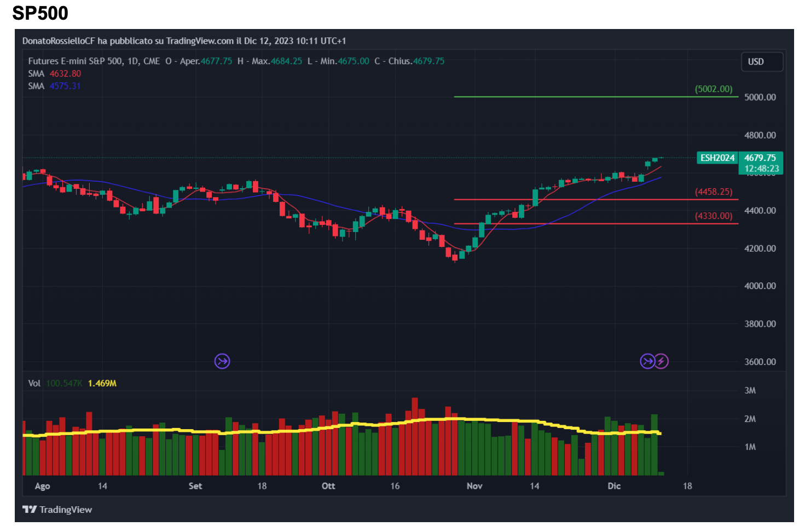Viewport: 799px width, 532px height.
Task: Click the Max high value 4684.25
Action: point(286,61)
